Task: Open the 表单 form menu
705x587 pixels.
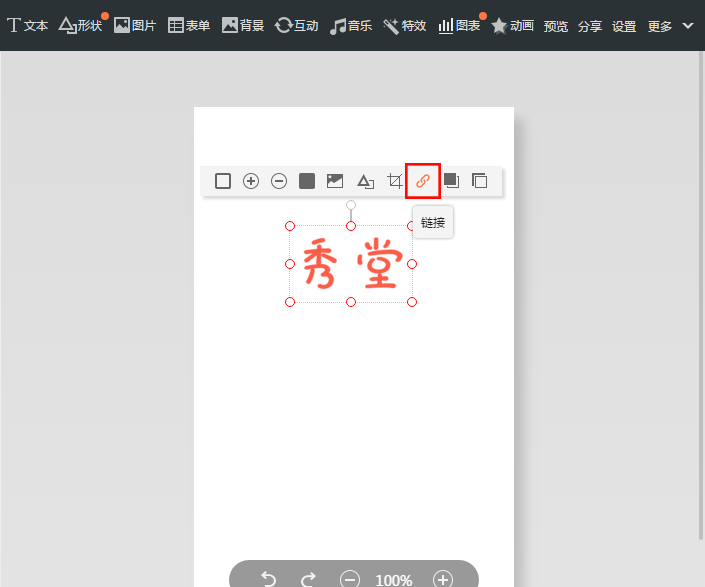Action: (x=188, y=25)
